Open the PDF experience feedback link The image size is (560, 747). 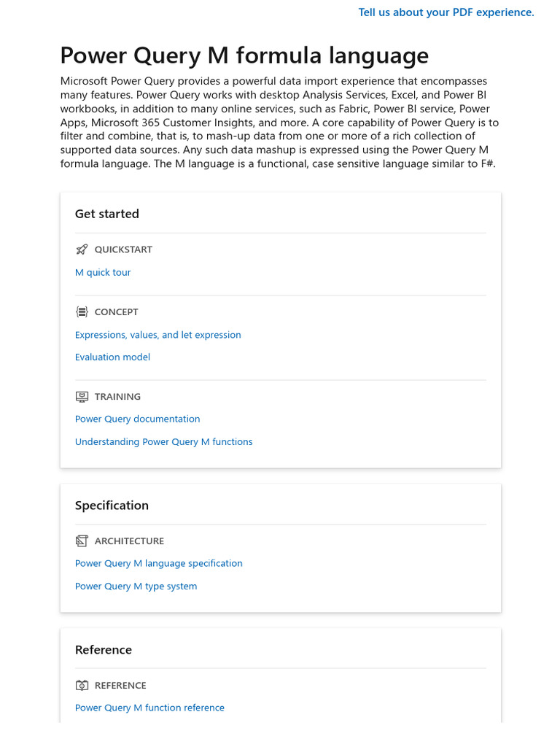pos(446,12)
